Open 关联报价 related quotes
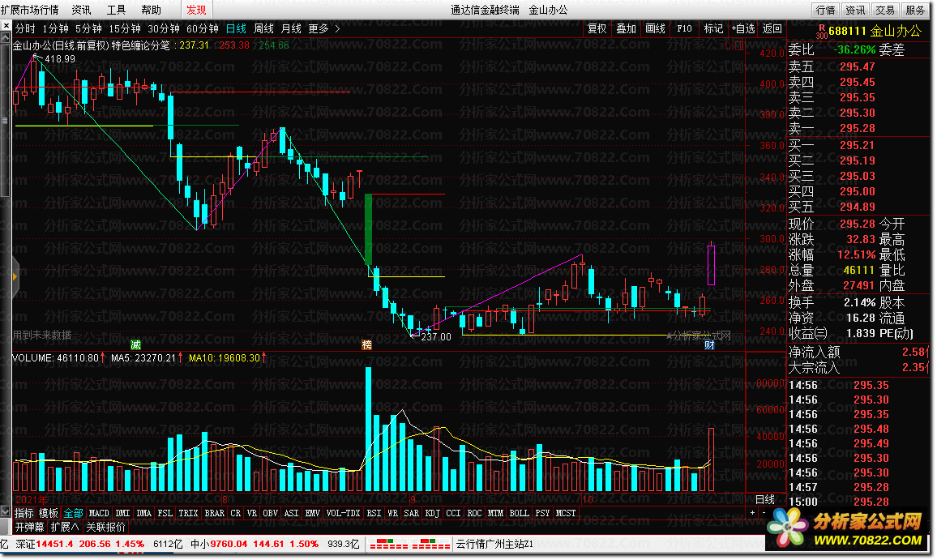Image resolution: width=937 pixels, height=560 pixels. click(x=105, y=527)
